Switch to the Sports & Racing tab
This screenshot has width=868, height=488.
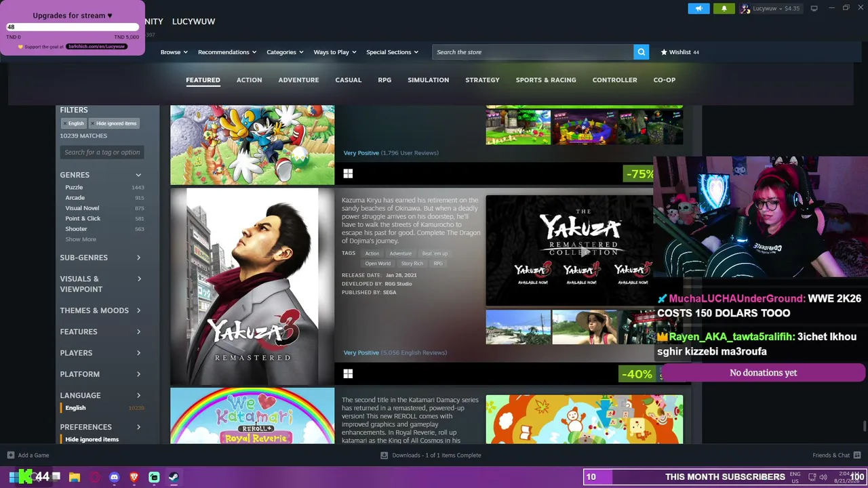[546, 80]
